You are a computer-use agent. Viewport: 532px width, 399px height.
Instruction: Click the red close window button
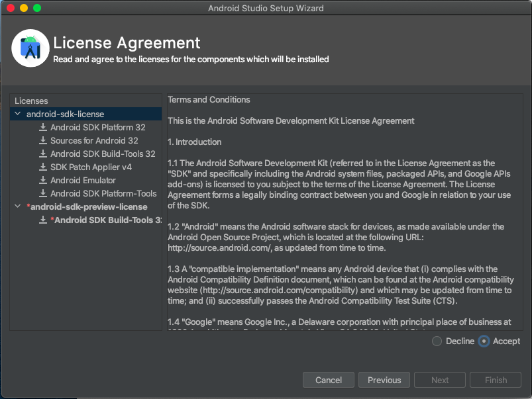click(11, 8)
